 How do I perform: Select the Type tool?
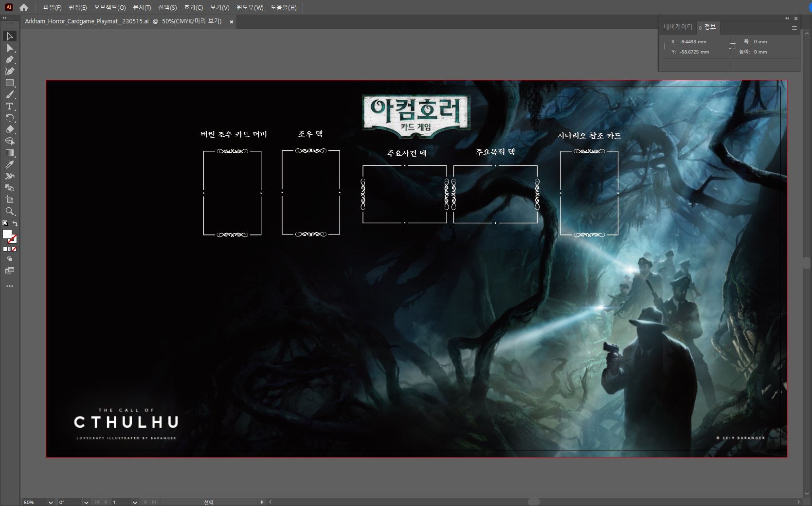10,107
